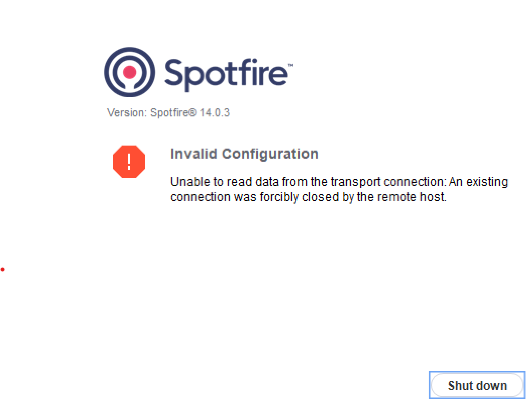532x402 pixels.
Task: Click the exclamation mark inside the warning icon
Action: pyautogui.click(x=128, y=161)
